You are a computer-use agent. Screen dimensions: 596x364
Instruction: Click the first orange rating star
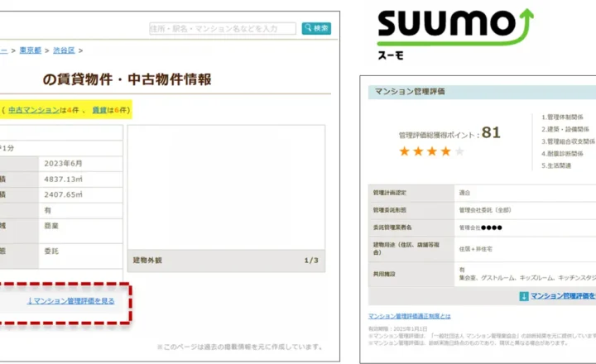point(405,151)
